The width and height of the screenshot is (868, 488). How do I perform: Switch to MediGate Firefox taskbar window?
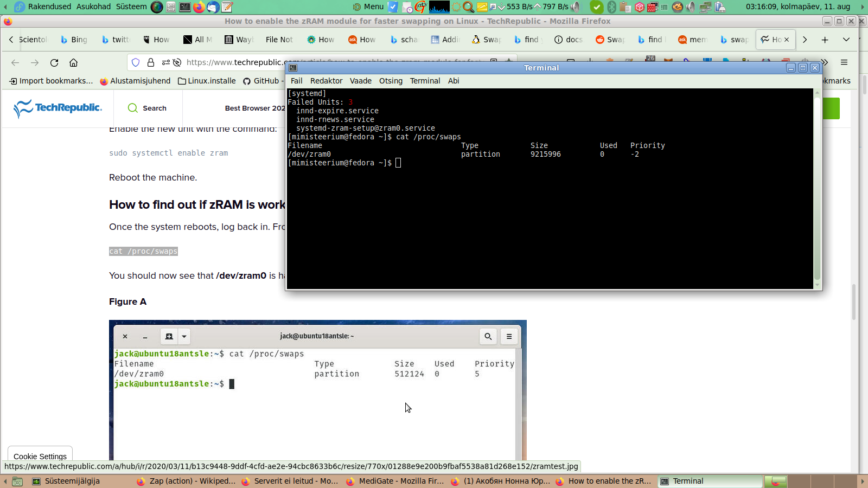pos(395,481)
